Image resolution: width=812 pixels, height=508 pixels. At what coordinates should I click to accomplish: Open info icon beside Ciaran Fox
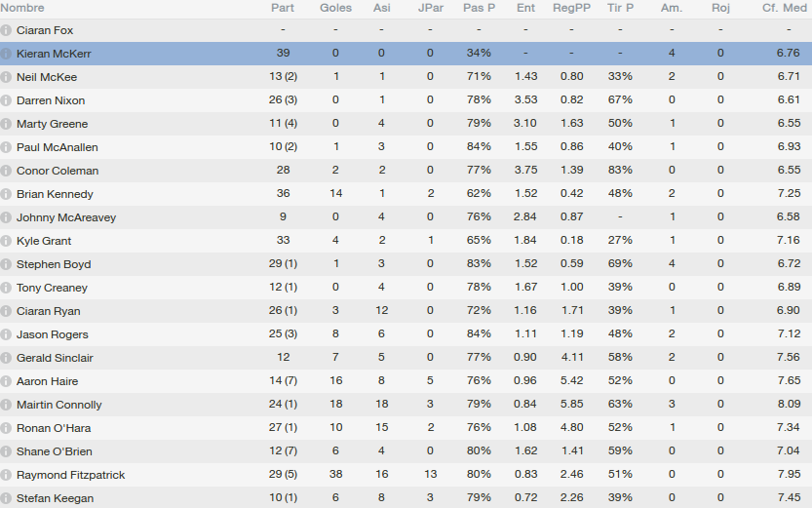pos(7,30)
